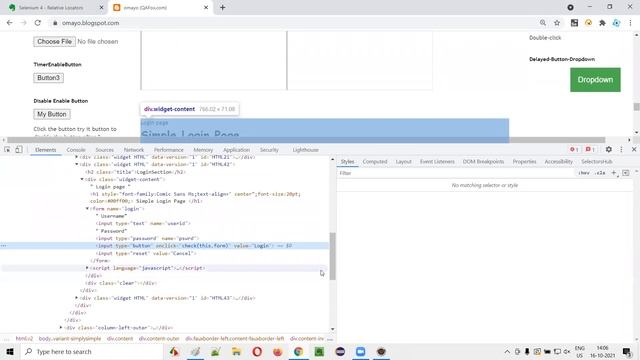Open the Lighthouse tab
The height and width of the screenshot is (360, 640).
tap(305, 150)
